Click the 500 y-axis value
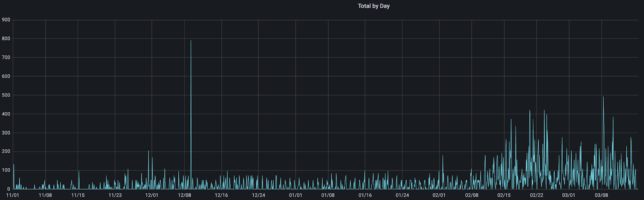644x200 pixels. pos(6,95)
